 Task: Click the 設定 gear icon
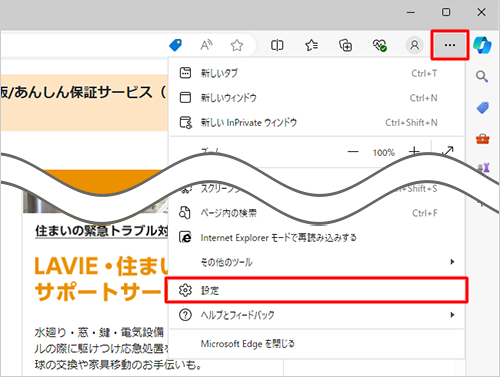coord(185,290)
